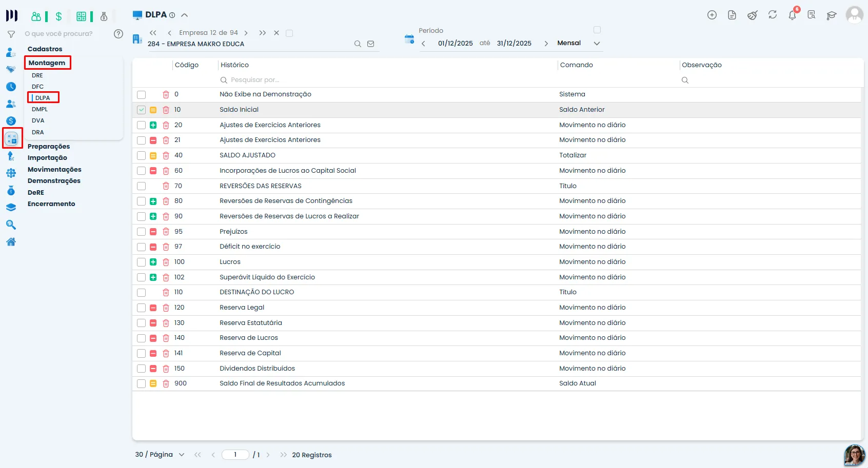Click the calendar icon beside Período
Image resolution: width=868 pixels, height=468 pixels.
point(409,39)
